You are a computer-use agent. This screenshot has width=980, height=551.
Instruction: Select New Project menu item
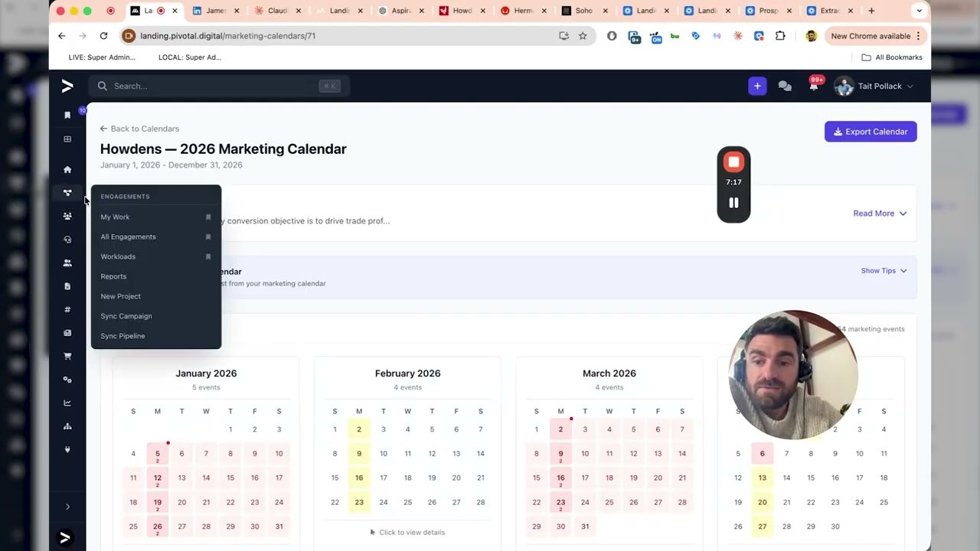(121, 297)
